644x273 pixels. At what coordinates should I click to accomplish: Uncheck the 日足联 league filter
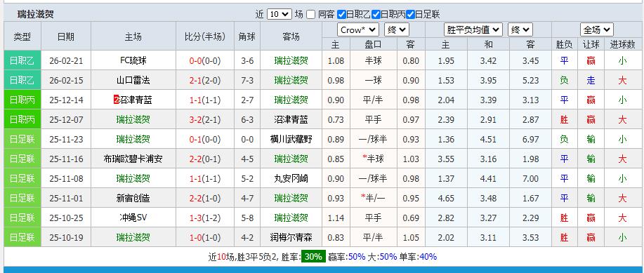(x=410, y=14)
